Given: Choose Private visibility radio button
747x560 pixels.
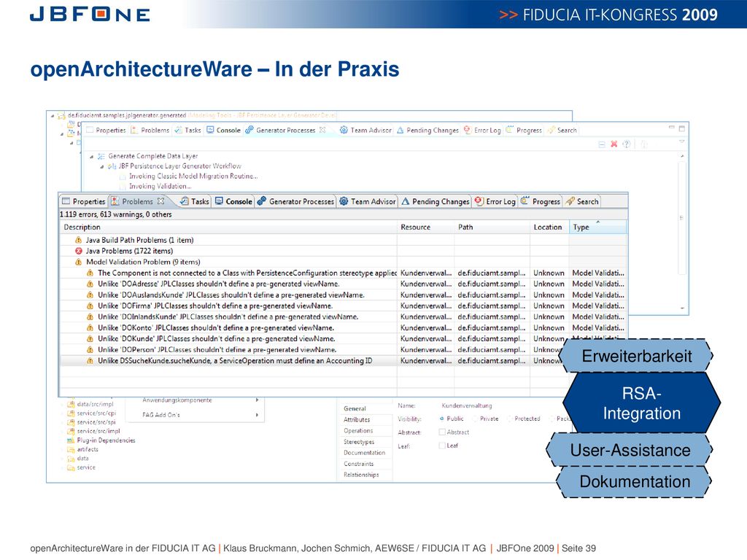Looking at the screenshot, I should click(x=475, y=419).
